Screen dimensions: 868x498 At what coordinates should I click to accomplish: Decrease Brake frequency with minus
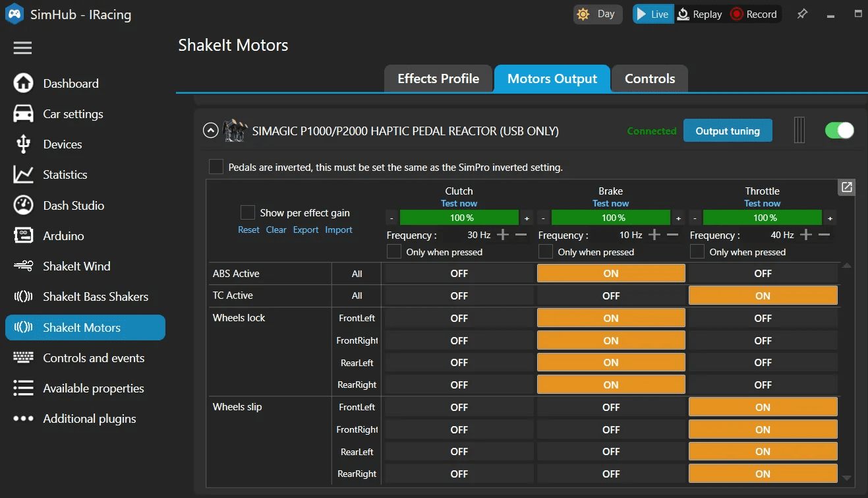point(672,235)
